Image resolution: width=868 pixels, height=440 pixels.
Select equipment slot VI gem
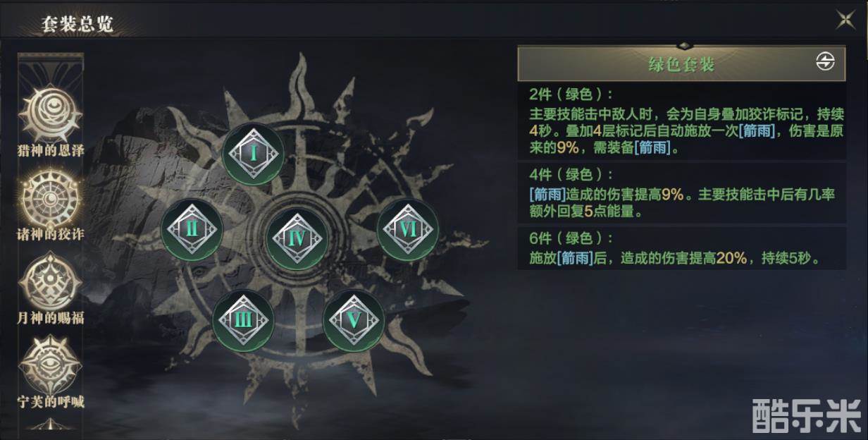[409, 230]
